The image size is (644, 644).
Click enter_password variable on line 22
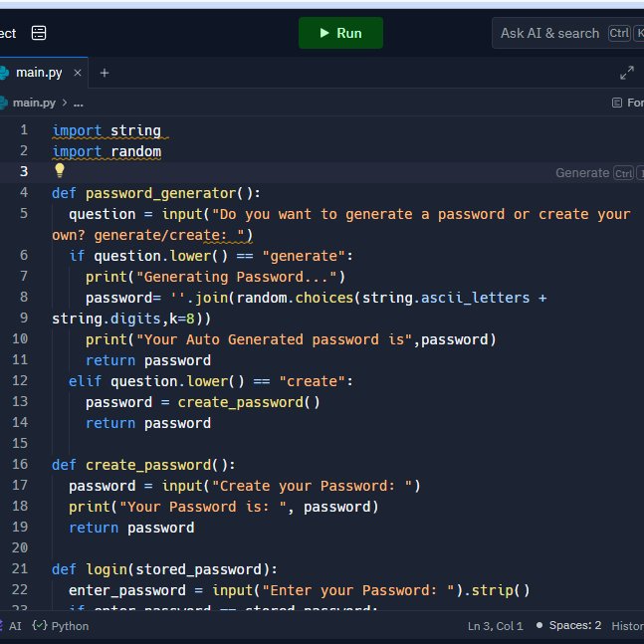coord(127,590)
